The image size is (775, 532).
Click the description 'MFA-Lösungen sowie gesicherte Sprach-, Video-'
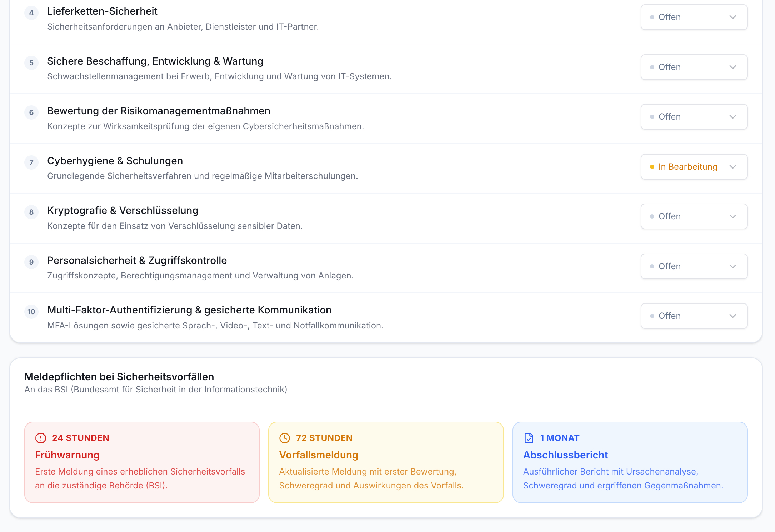coord(215,326)
